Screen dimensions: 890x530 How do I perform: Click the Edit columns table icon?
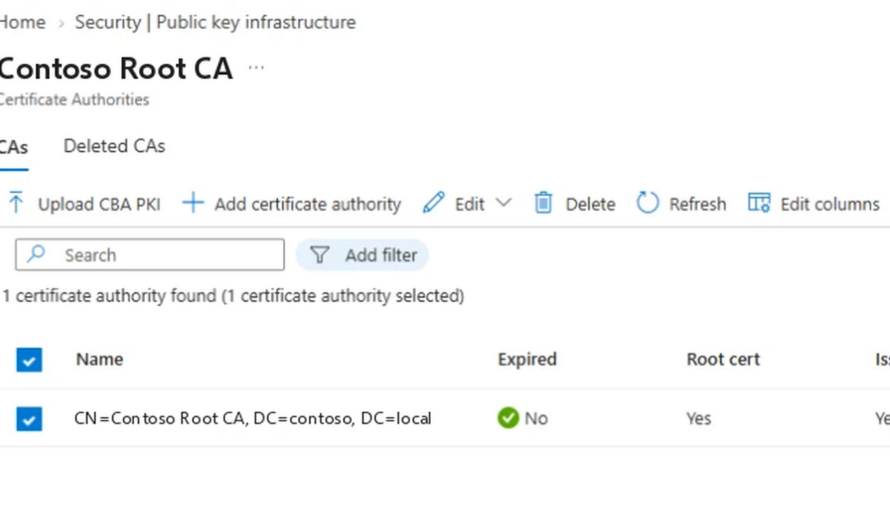tap(759, 203)
